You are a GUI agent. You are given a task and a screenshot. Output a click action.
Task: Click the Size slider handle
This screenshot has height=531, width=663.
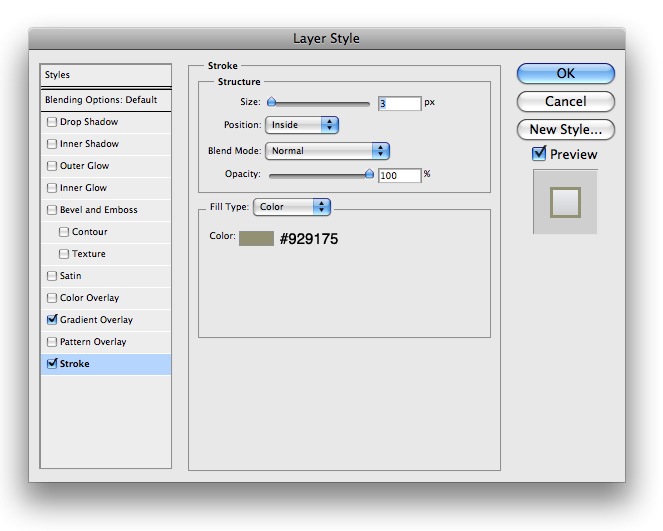click(271, 101)
